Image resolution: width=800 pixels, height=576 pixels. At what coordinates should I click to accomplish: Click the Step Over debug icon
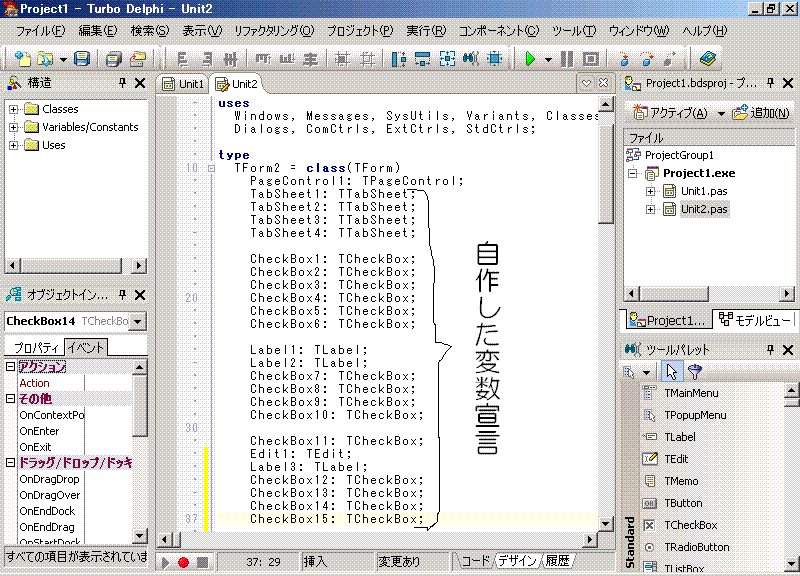647,59
